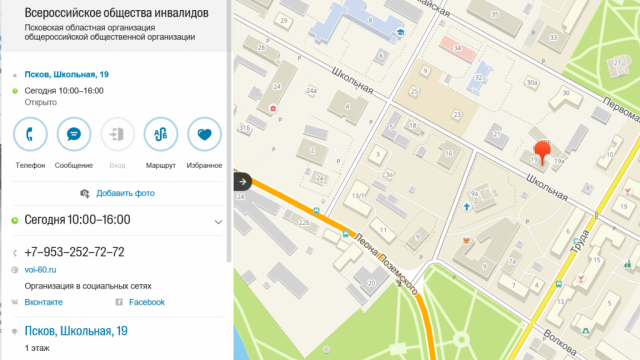Screen dimensions: 640x360
Task: Build a route with Маршрут icon
Action: pos(161,134)
